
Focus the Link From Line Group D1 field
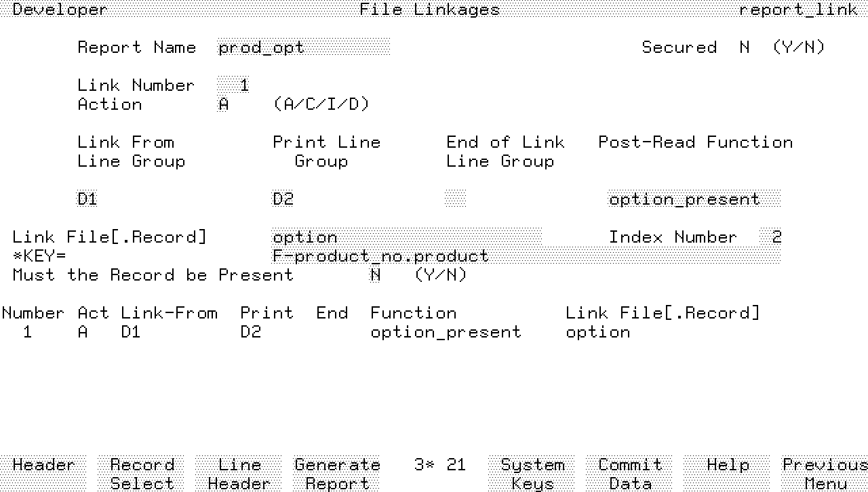click(x=87, y=199)
